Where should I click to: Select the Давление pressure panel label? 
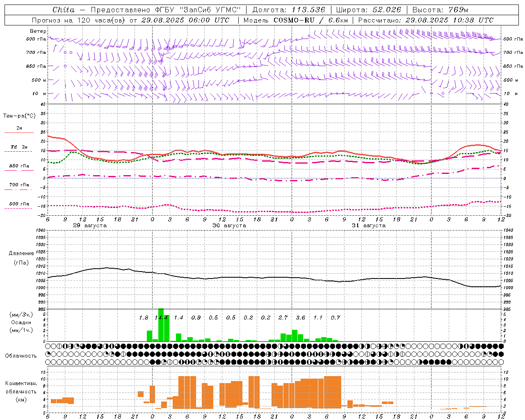21,253
